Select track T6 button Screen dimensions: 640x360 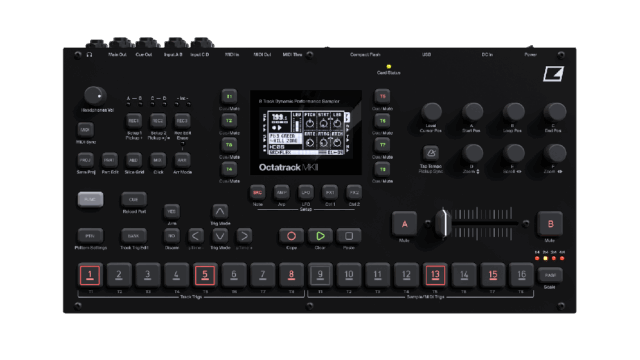pyautogui.click(x=382, y=121)
